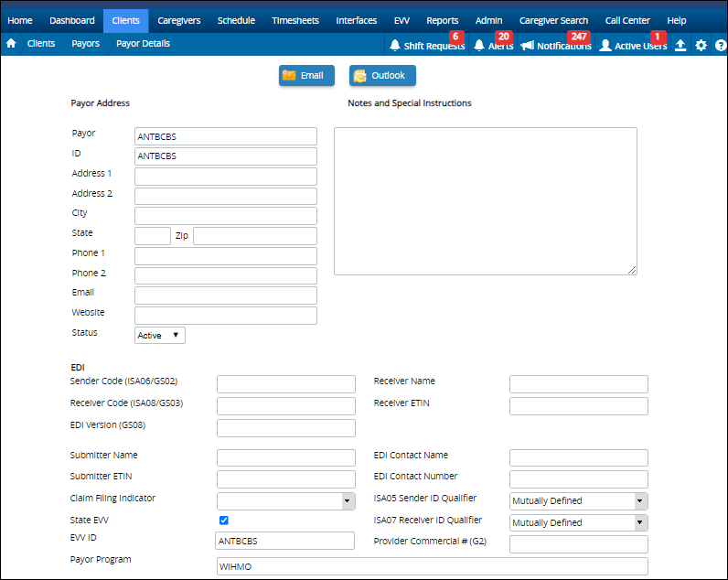Open the Timesheets menu
728x580 pixels.
tap(295, 20)
